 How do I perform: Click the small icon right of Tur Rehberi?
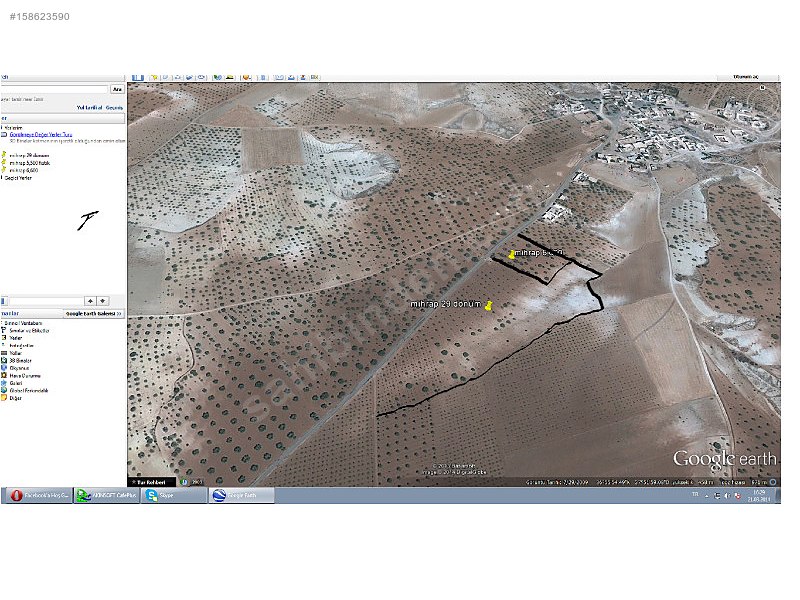[x=184, y=482]
